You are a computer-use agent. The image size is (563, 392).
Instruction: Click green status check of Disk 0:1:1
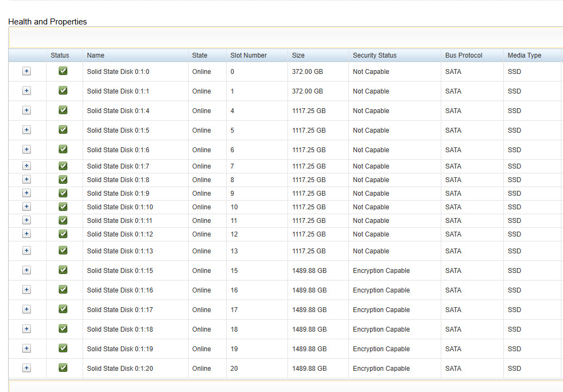pyautogui.click(x=63, y=90)
